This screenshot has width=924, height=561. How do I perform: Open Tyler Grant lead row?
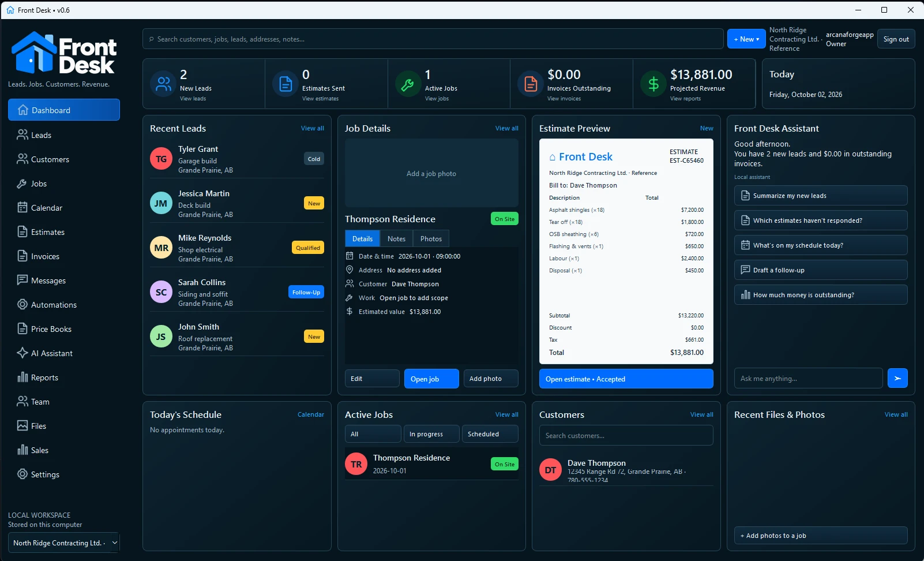[x=237, y=159]
